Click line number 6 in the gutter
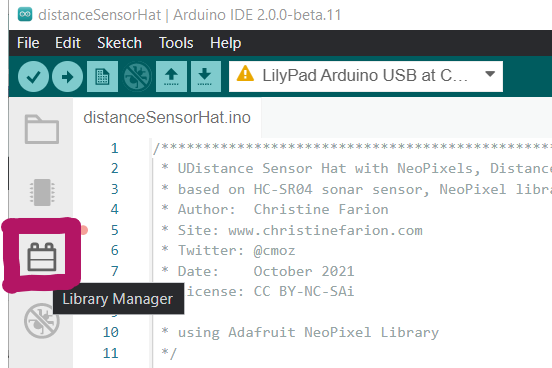The width and height of the screenshot is (552, 368). (114, 250)
